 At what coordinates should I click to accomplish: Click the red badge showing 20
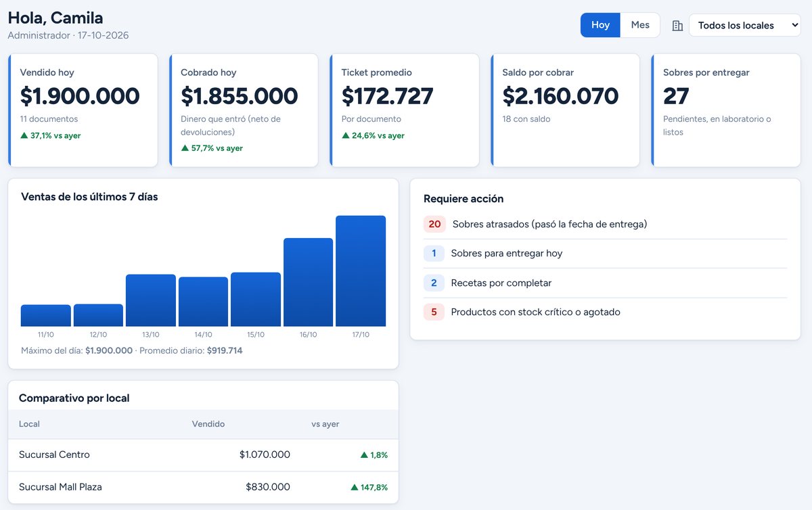(434, 224)
